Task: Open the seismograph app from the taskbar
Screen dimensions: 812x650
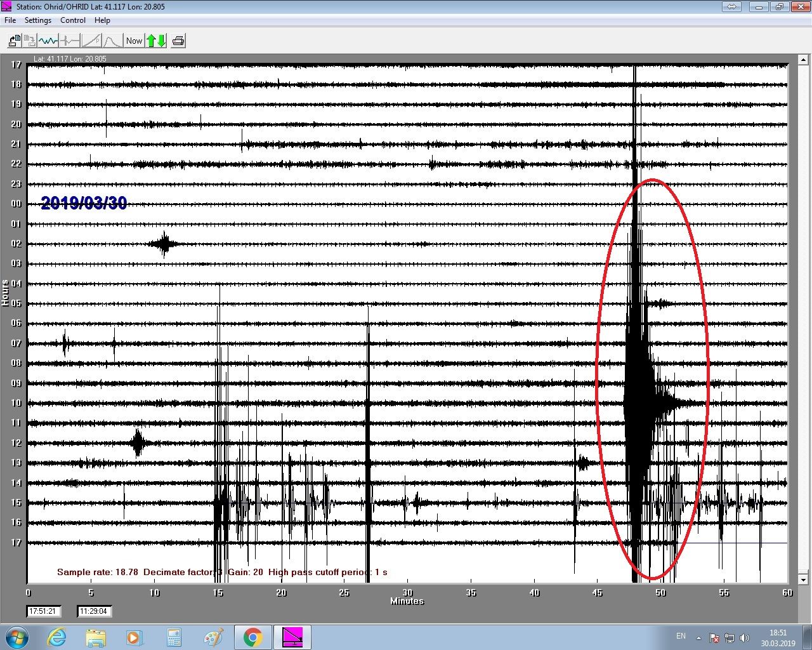Action: coord(292,637)
